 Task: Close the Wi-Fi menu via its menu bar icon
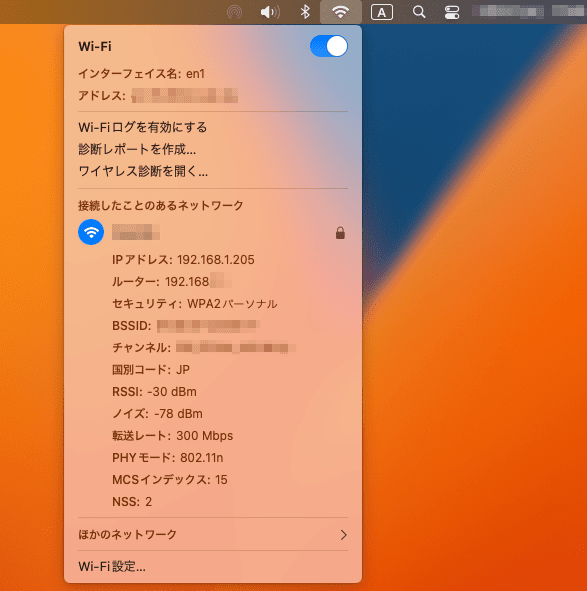(341, 12)
